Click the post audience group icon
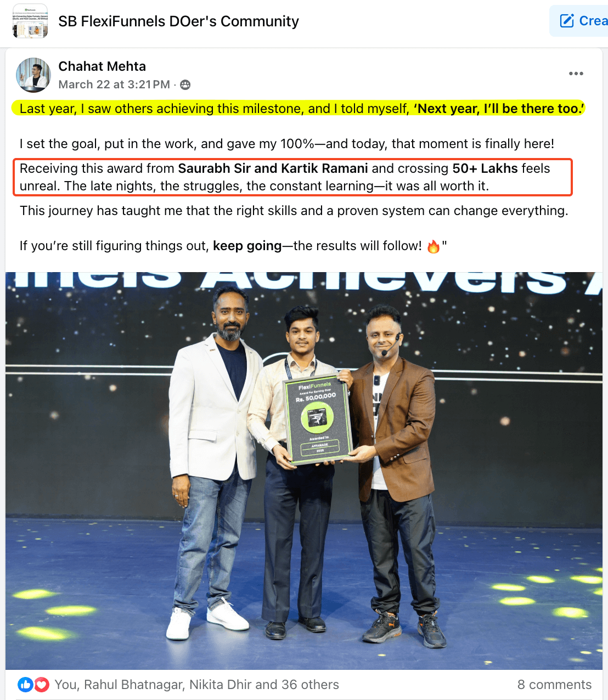The width and height of the screenshot is (608, 700). 185,84
